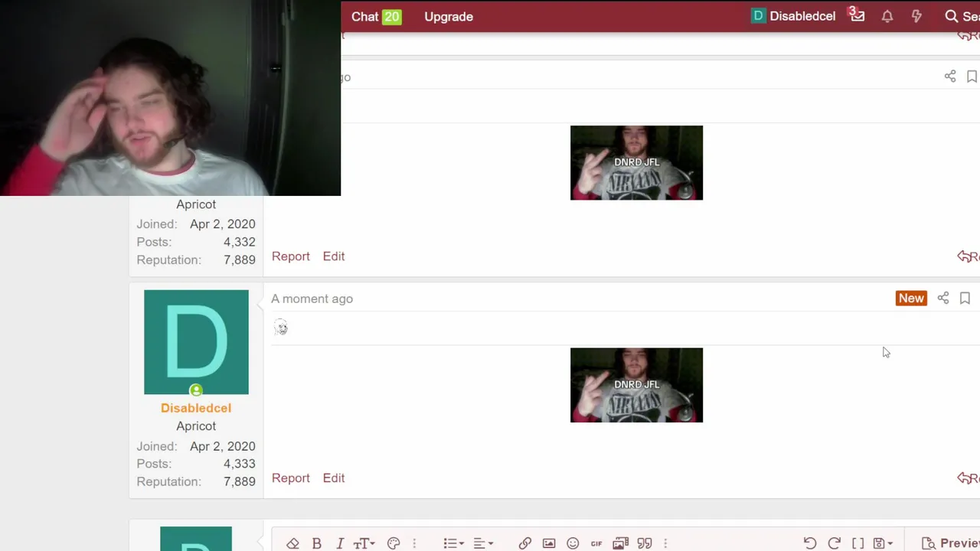Select the post count '4,332'

tap(240, 242)
